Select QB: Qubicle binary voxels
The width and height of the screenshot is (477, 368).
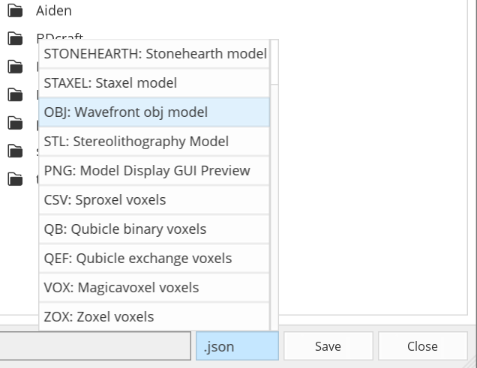pyautogui.click(x=154, y=229)
